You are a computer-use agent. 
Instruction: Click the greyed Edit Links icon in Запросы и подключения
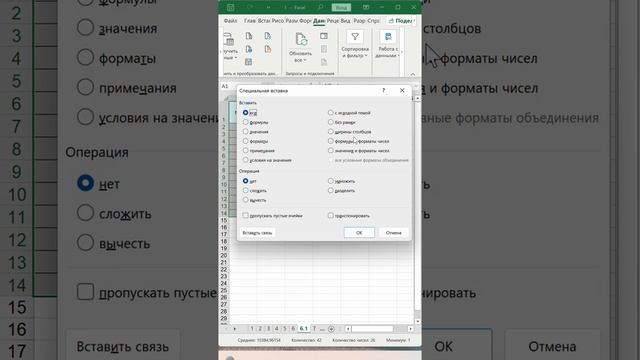324,62
